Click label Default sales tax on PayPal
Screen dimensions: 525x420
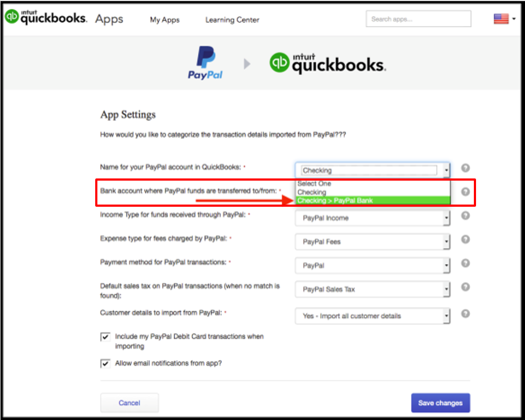(190, 291)
